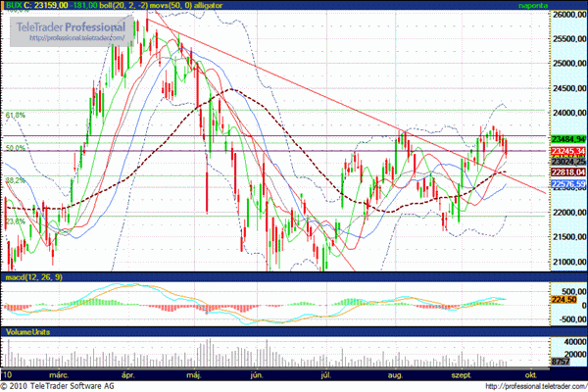
Task: Click the green 23484,94 price tag
Action: tap(568, 140)
